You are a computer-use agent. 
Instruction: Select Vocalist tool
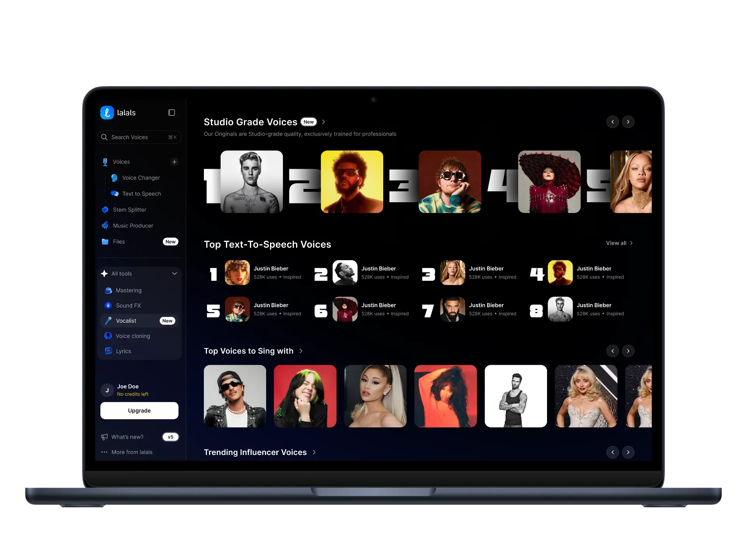coord(139,321)
